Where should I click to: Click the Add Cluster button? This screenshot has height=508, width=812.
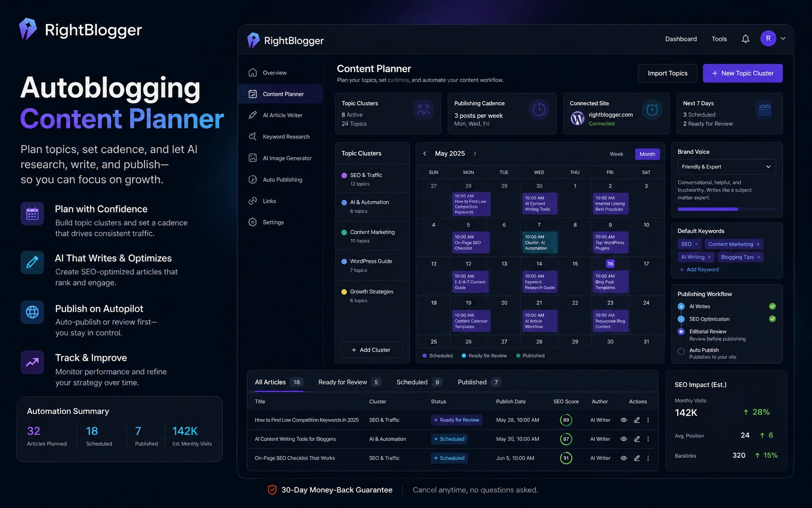pos(371,350)
